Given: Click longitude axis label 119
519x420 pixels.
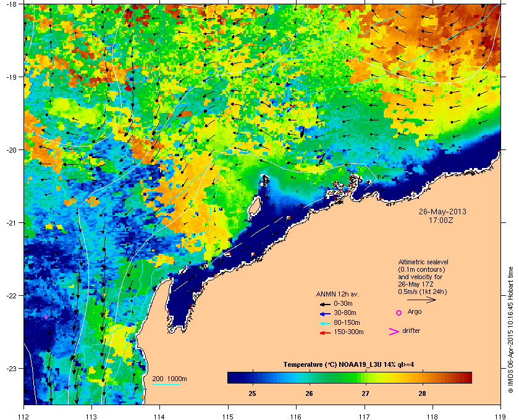Looking at the screenshot, I should (x=500, y=416).
